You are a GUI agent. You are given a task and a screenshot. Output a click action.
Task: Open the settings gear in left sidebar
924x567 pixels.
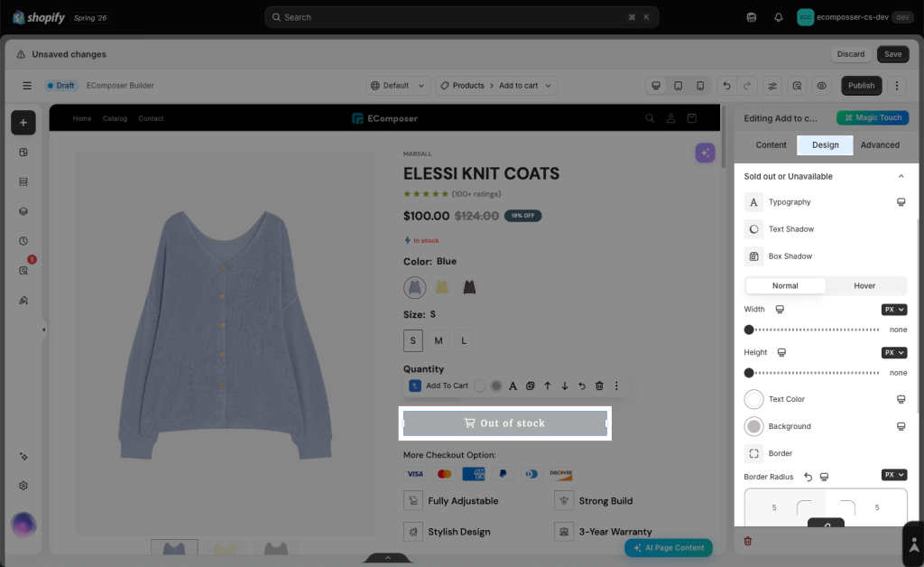[23, 486]
